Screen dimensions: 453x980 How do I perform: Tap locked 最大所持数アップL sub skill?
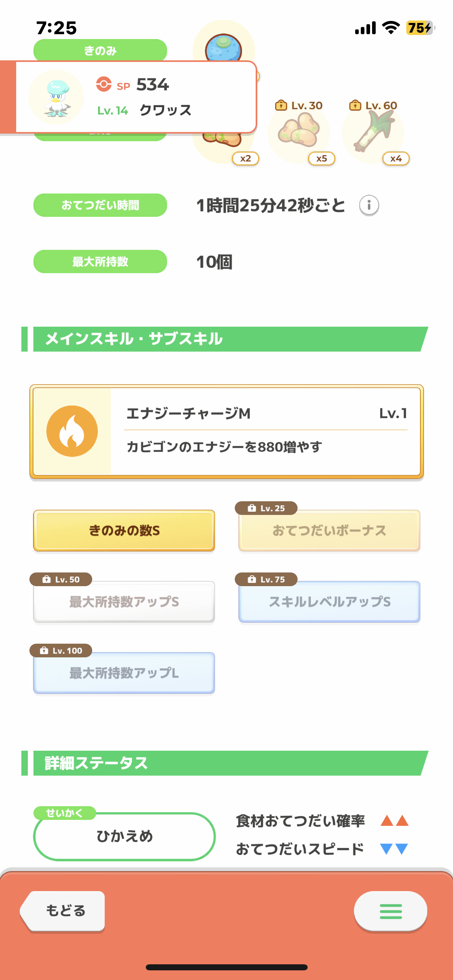(x=124, y=673)
